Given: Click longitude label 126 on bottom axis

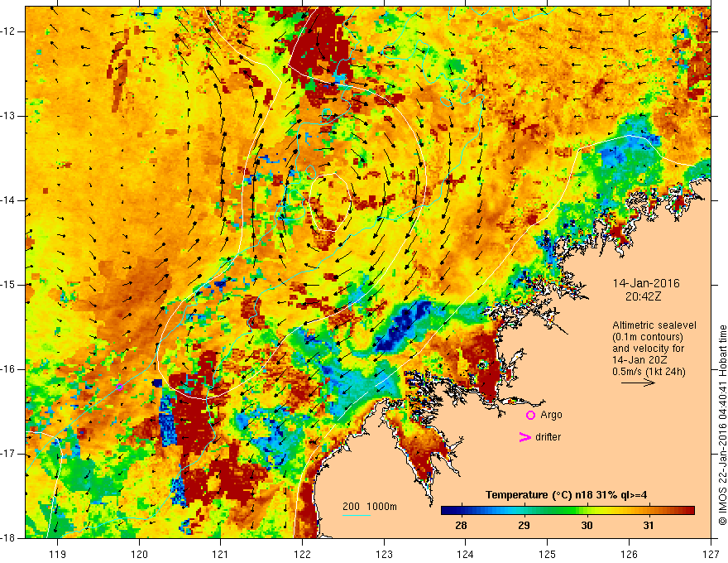Looking at the screenshot, I should (629, 554).
